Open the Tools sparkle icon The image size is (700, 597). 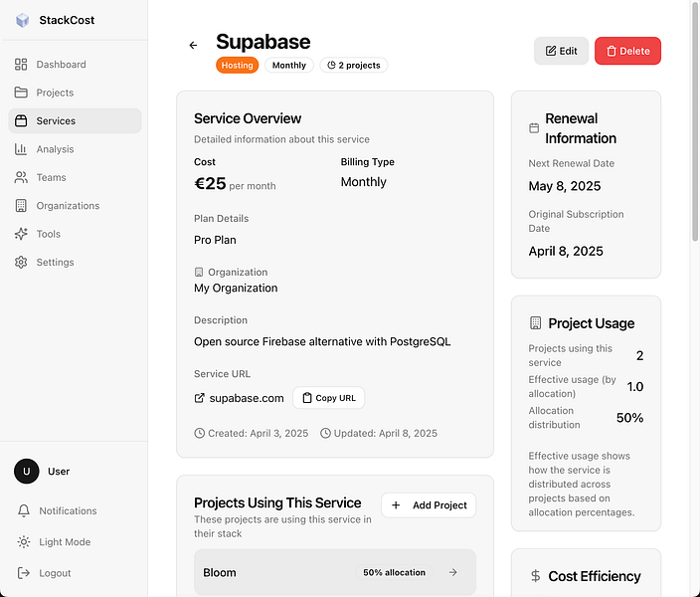pyautogui.click(x=21, y=234)
